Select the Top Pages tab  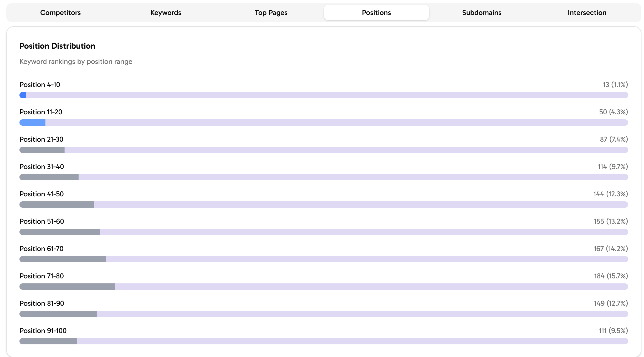click(x=271, y=13)
